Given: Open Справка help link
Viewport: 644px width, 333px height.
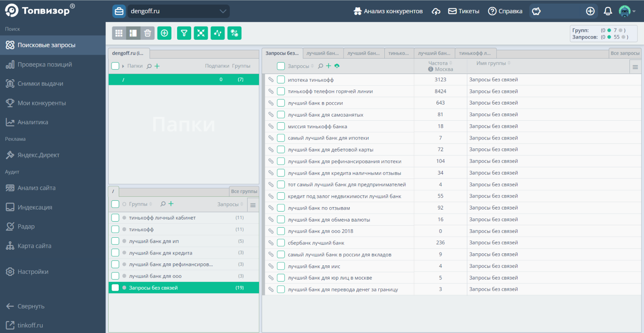Looking at the screenshot, I should [x=505, y=11].
